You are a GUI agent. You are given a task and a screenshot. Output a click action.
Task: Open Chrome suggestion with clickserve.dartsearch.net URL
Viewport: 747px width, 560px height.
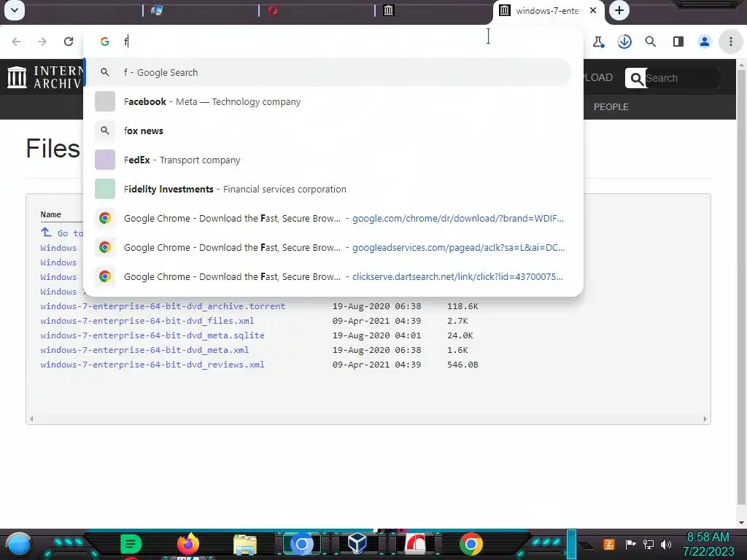click(x=328, y=276)
